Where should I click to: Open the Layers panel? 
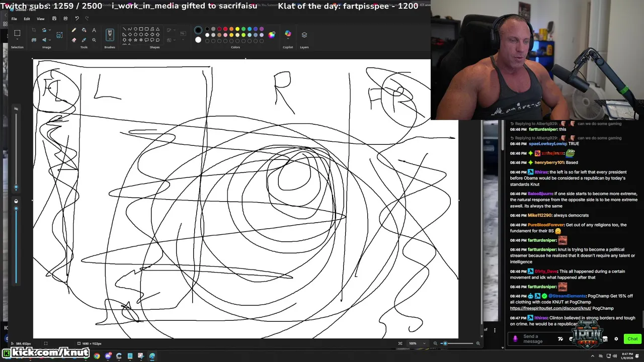point(304,35)
